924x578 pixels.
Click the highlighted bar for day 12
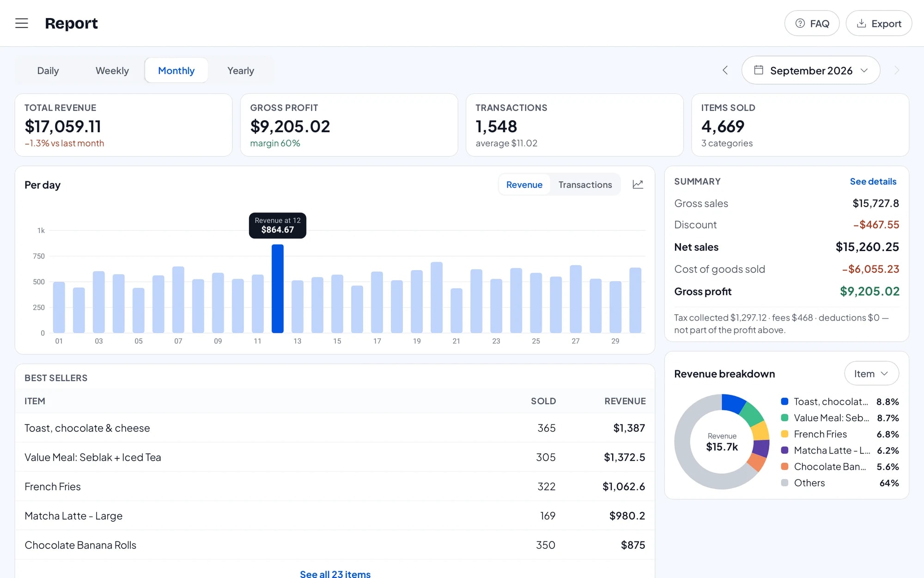point(278,289)
